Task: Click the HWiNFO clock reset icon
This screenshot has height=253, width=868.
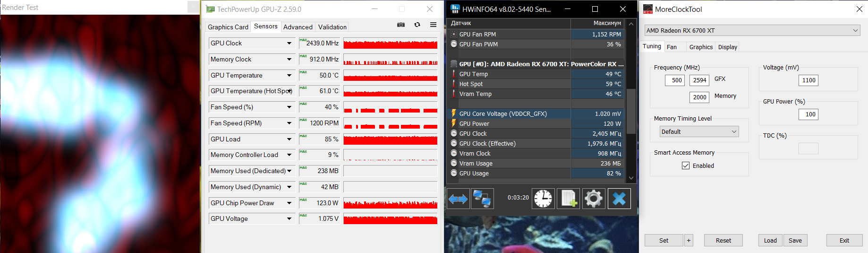Action: (x=543, y=199)
